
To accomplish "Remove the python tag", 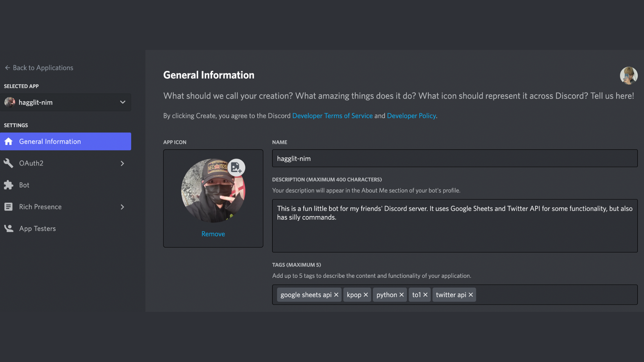I will coord(401,295).
